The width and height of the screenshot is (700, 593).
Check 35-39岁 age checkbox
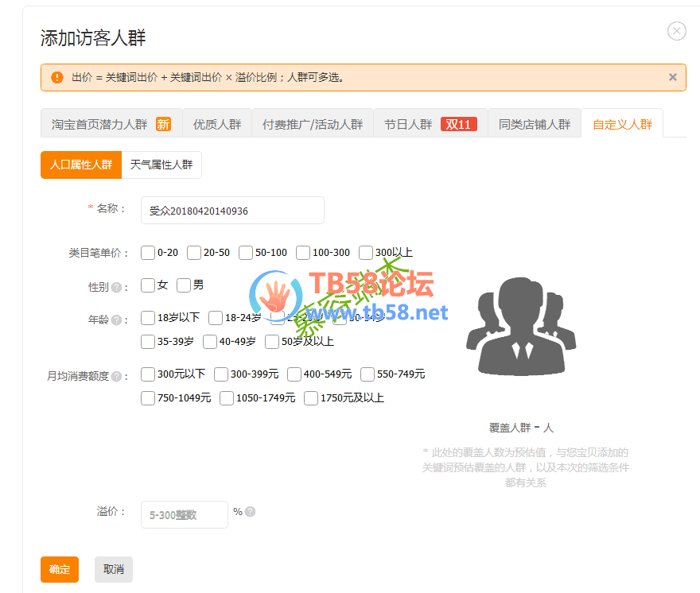[x=148, y=342]
